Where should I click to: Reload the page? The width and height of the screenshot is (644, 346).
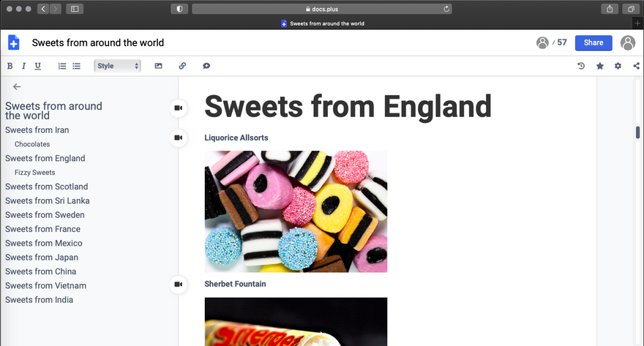446,9
